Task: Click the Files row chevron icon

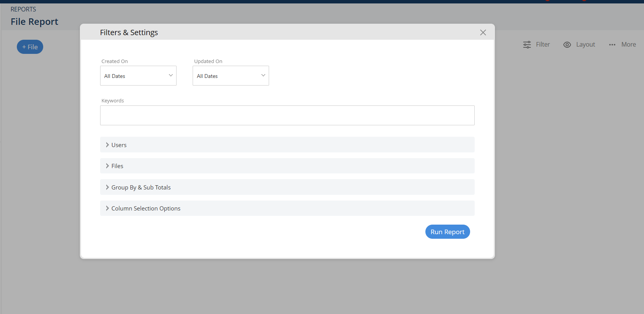Action: (107, 166)
